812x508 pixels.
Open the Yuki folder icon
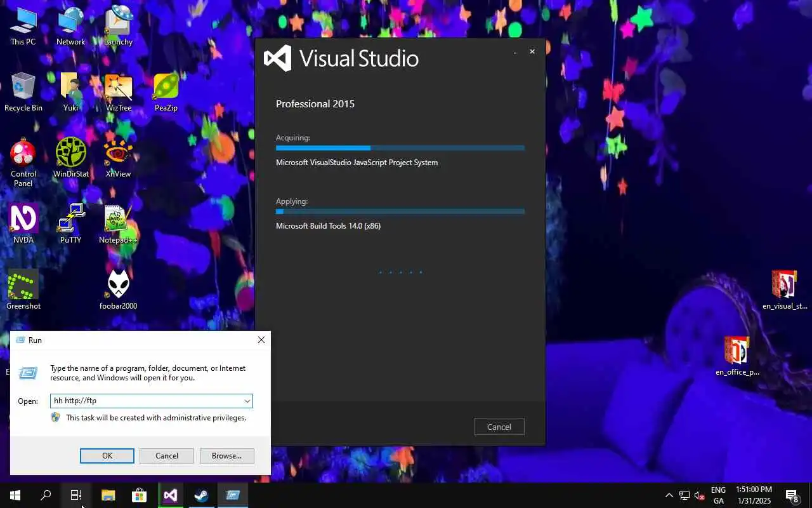pos(70,93)
